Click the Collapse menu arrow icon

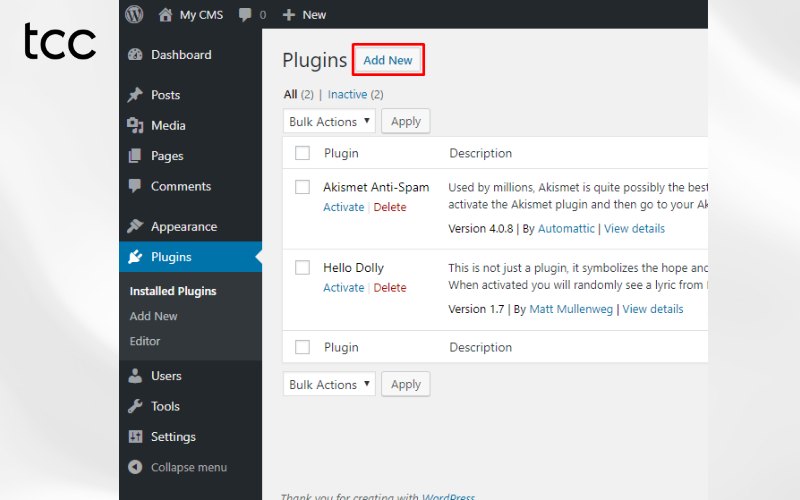[135, 467]
